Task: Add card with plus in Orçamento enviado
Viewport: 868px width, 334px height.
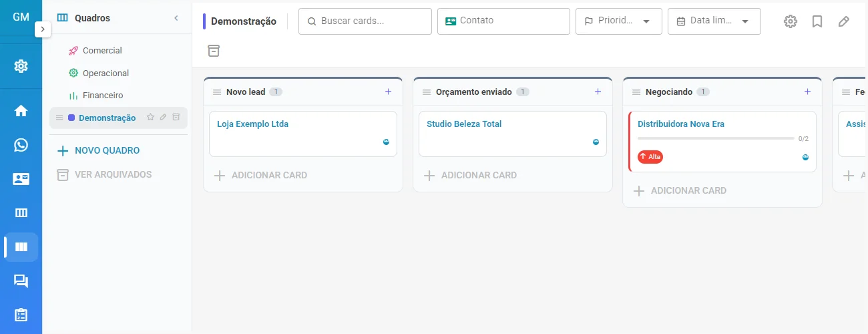Action: (598, 92)
